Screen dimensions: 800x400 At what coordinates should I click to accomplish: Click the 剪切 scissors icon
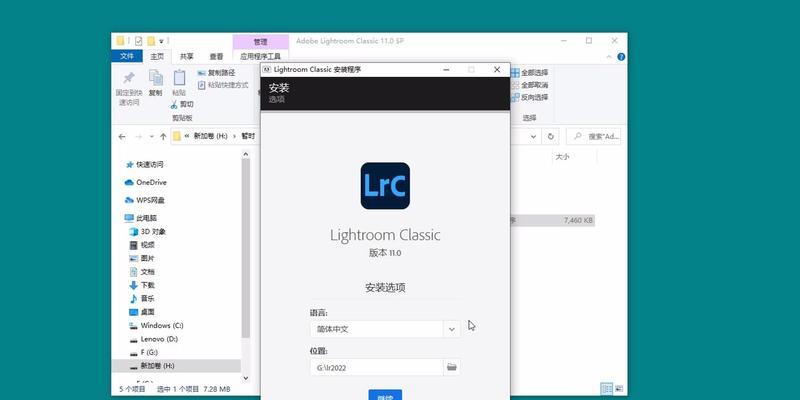point(174,104)
